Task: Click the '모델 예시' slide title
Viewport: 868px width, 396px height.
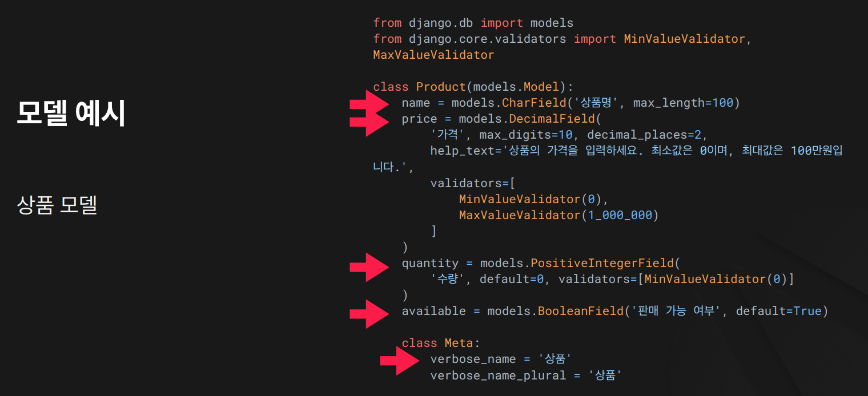Action: pos(71,114)
